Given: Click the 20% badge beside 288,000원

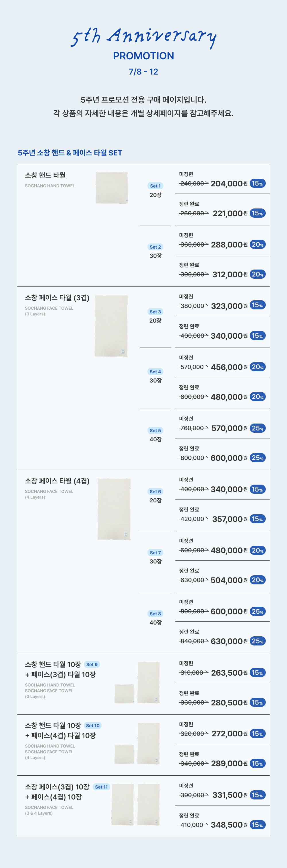Looking at the screenshot, I should coord(257,244).
